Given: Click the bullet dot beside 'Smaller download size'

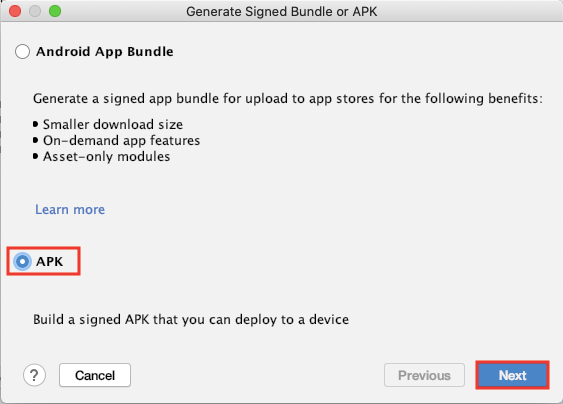Looking at the screenshot, I should coord(35,124).
